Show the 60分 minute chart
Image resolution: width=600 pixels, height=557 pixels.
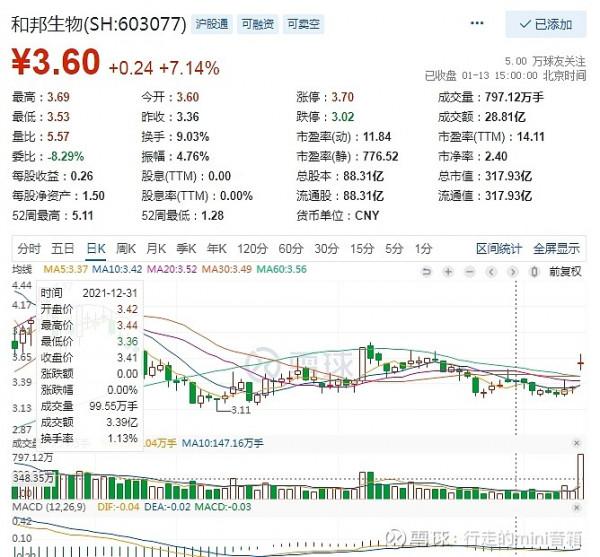click(291, 248)
